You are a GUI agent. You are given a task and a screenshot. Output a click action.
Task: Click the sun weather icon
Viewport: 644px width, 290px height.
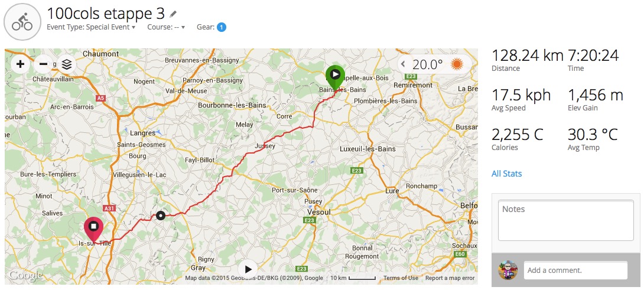pyautogui.click(x=457, y=64)
